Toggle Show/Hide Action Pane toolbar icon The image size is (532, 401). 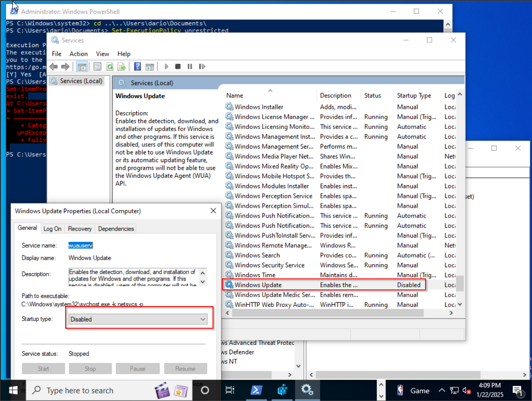[150, 66]
